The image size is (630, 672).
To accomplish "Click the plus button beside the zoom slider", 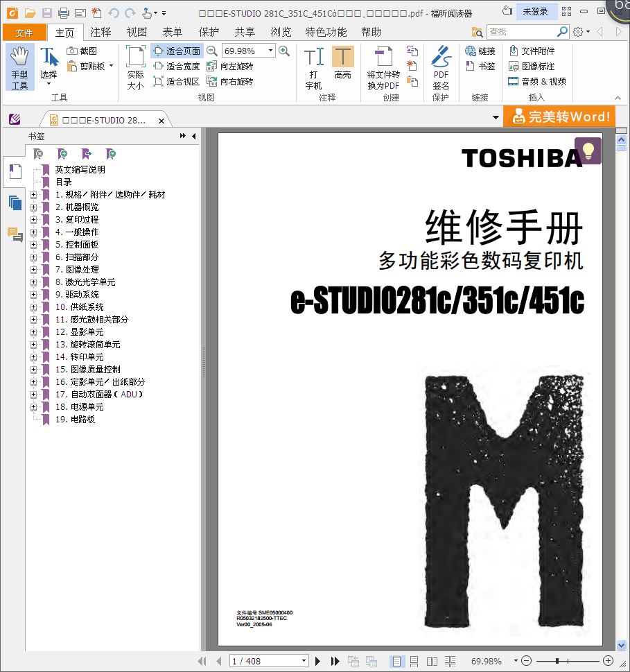I will [x=608, y=661].
